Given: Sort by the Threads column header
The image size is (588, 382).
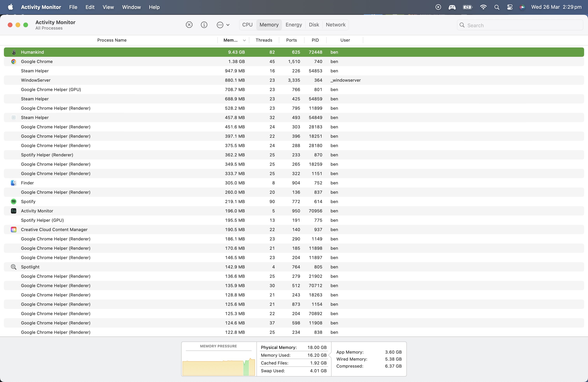Looking at the screenshot, I should click(264, 40).
